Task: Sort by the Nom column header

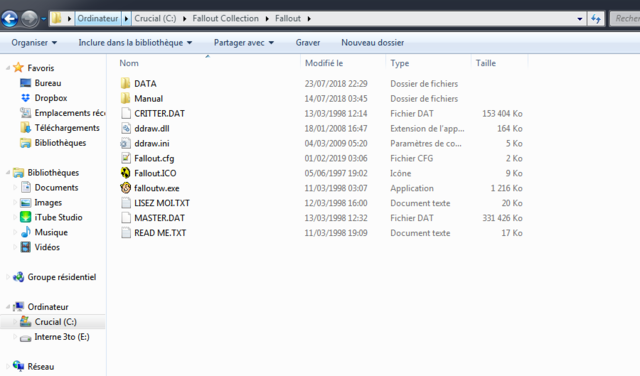Action: (129, 63)
